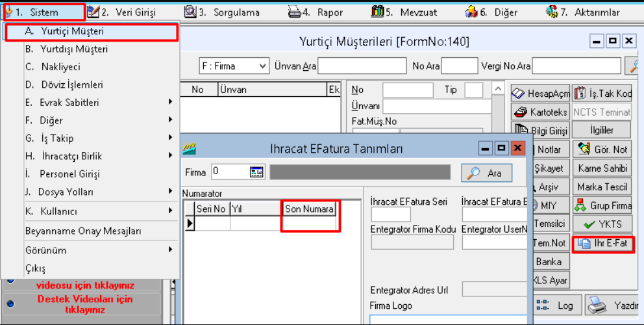The height and width of the screenshot is (325, 644).
Task: Click the İş.Tak Kod button
Action: pos(602,94)
